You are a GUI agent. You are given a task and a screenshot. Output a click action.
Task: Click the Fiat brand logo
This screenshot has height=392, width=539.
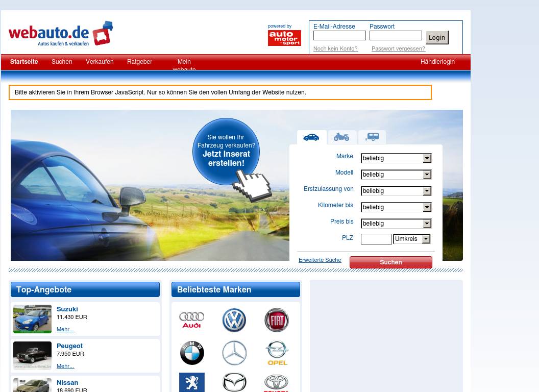277,321
